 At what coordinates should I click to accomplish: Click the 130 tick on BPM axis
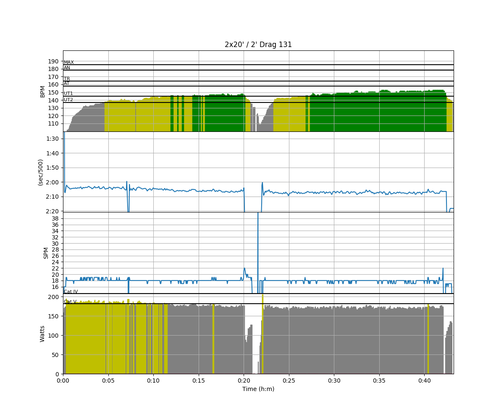[x=53, y=108]
